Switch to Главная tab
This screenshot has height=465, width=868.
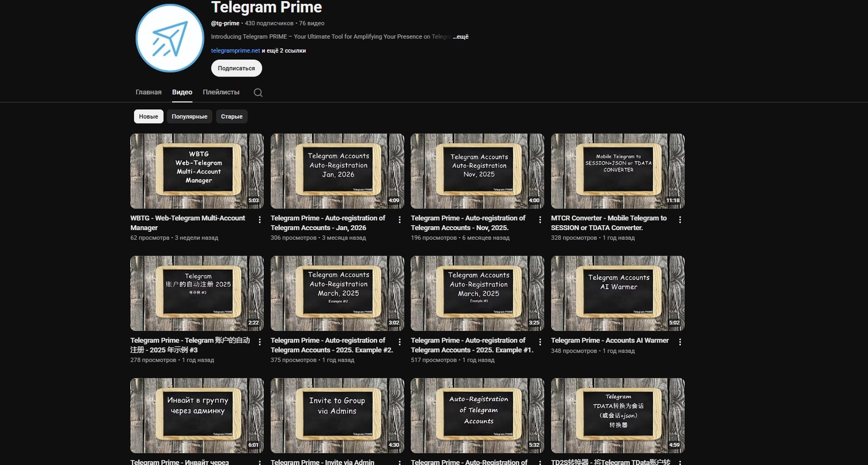(149, 92)
